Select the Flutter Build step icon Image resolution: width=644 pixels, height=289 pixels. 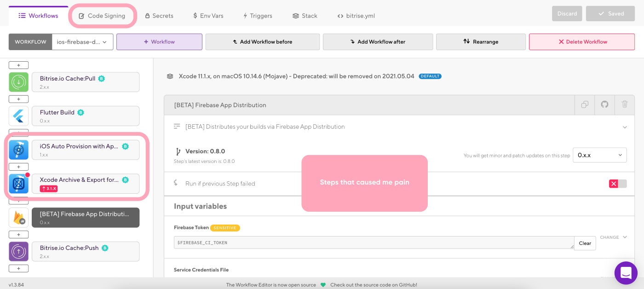[x=18, y=116]
